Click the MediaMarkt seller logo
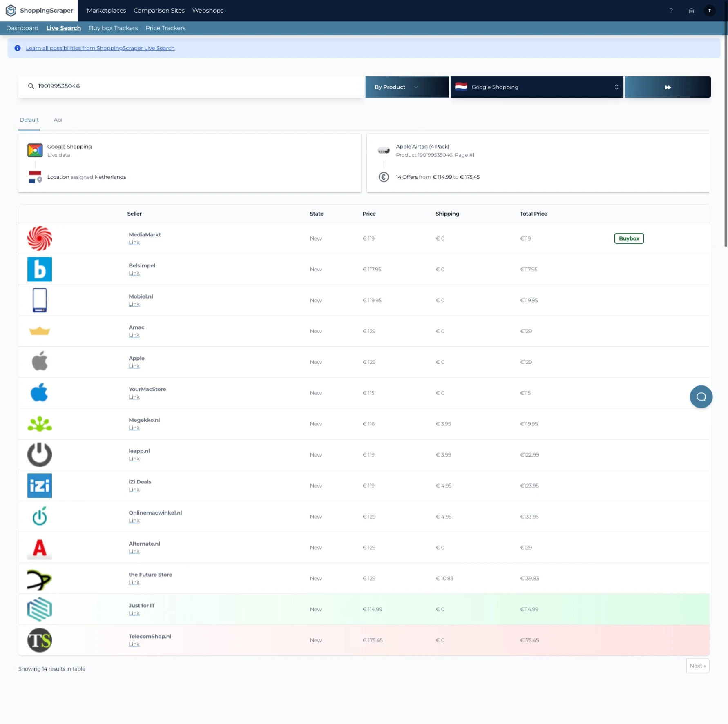 [x=39, y=238]
